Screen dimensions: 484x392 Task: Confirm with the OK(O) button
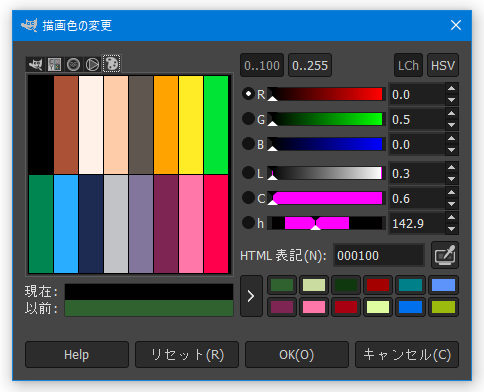click(x=297, y=355)
